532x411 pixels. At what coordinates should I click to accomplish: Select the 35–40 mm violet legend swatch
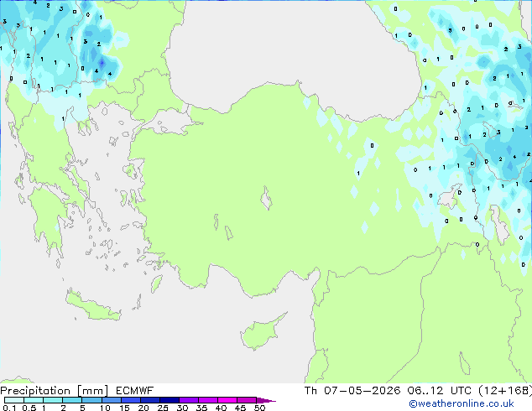tap(207, 400)
